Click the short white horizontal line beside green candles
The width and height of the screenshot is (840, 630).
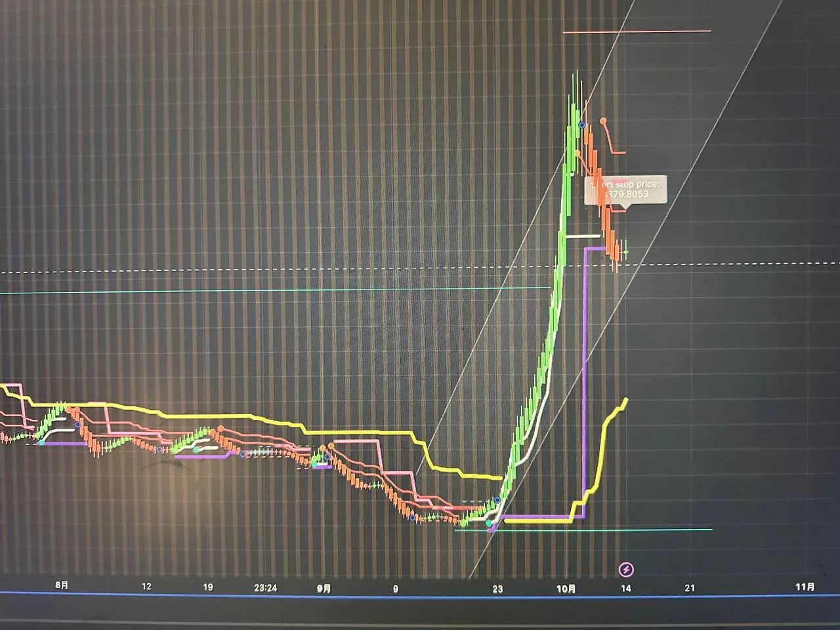click(x=583, y=236)
